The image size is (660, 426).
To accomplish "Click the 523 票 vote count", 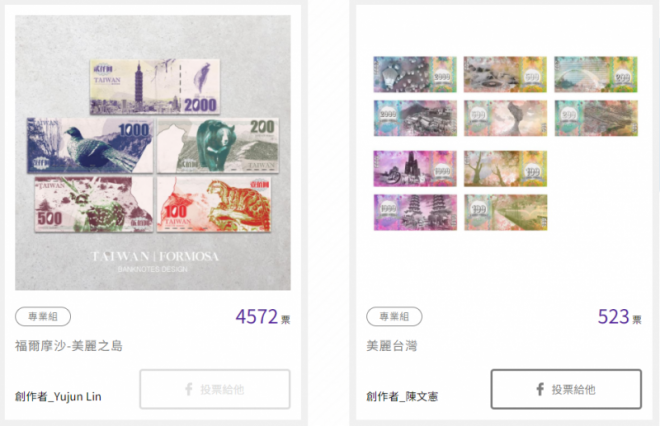I will click(x=620, y=317).
